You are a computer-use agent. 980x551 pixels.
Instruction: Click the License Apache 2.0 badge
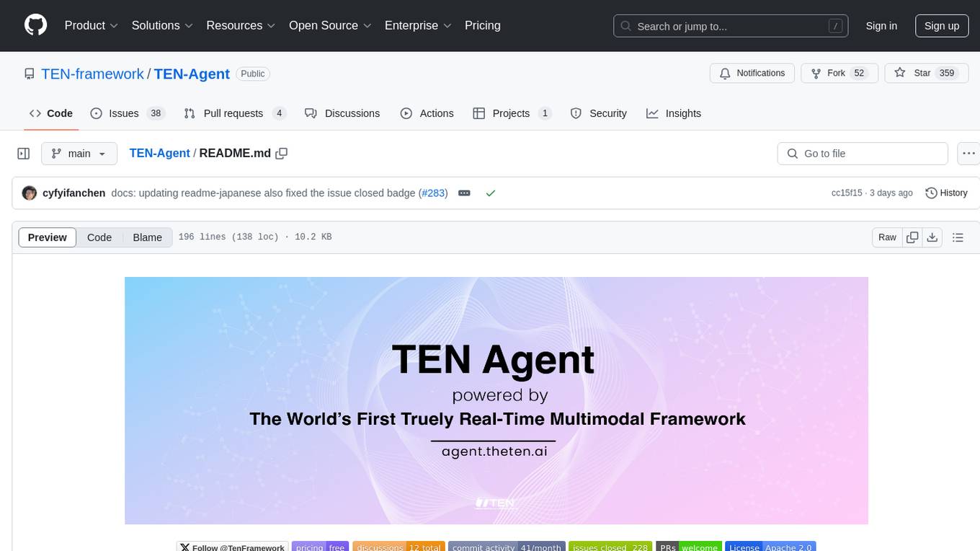(770, 547)
